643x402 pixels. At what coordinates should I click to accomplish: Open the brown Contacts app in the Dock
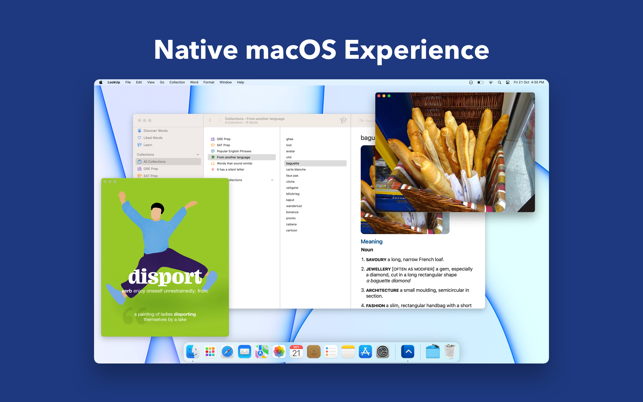coord(314,352)
